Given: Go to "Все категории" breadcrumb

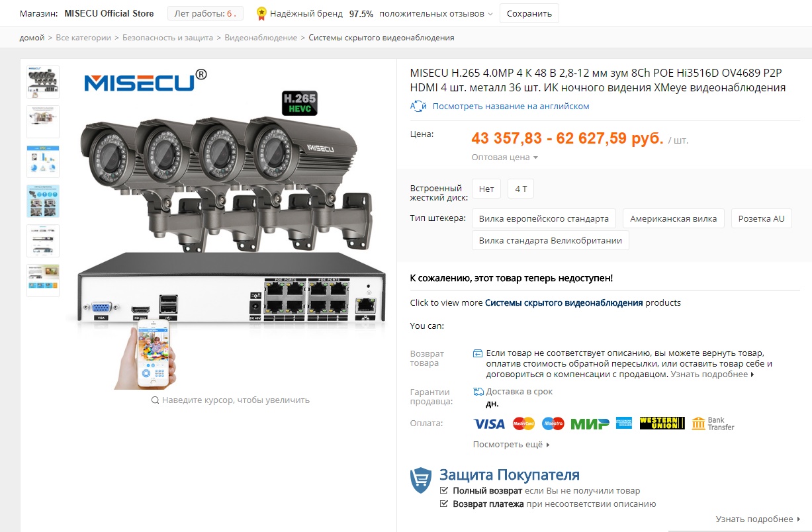Looking at the screenshot, I should click(83, 38).
